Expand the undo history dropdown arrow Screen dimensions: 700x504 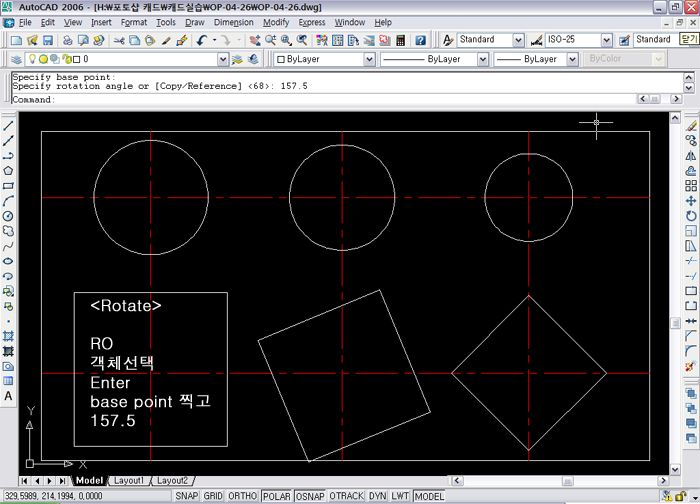tap(215, 40)
